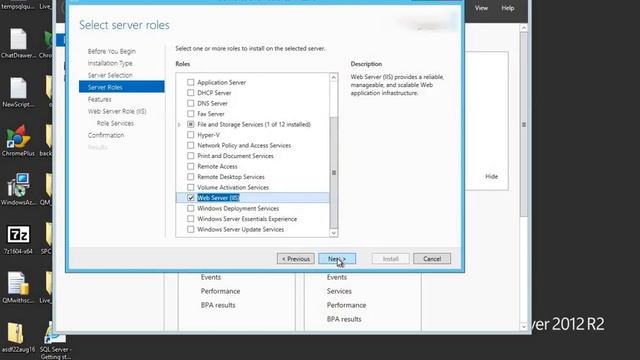Screen dimensions: 640x360
Task: Check the DHCP Server role
Action: (x=191, y=93)
